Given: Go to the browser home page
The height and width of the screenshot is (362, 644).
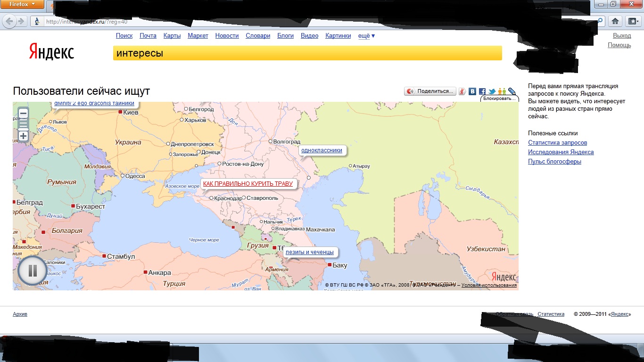Looking at the screenshot, I should click(615, 21).
